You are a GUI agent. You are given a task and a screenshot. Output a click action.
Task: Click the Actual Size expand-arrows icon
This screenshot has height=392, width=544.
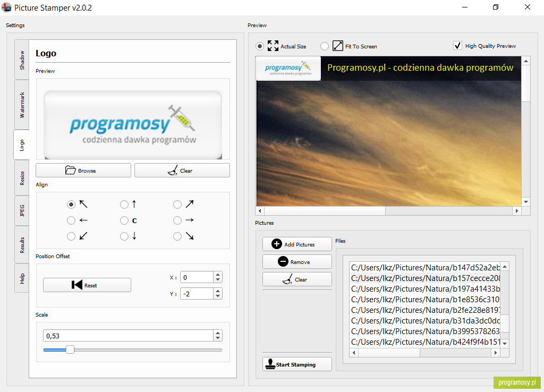pos(273,46)
